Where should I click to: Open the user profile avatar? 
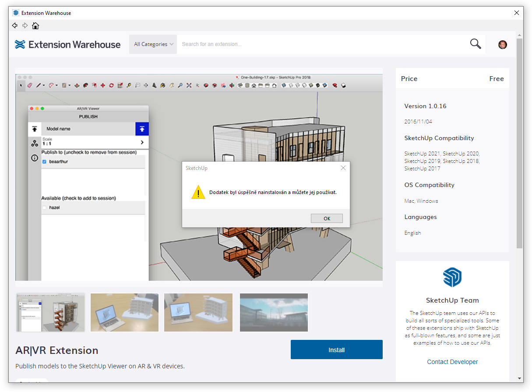[x=502, y=44]
